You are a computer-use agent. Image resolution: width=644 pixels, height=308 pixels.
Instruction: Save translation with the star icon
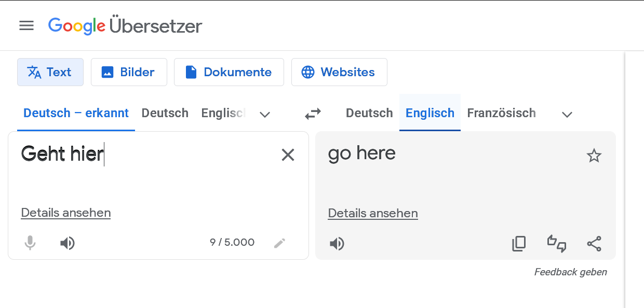coord(594,156)
